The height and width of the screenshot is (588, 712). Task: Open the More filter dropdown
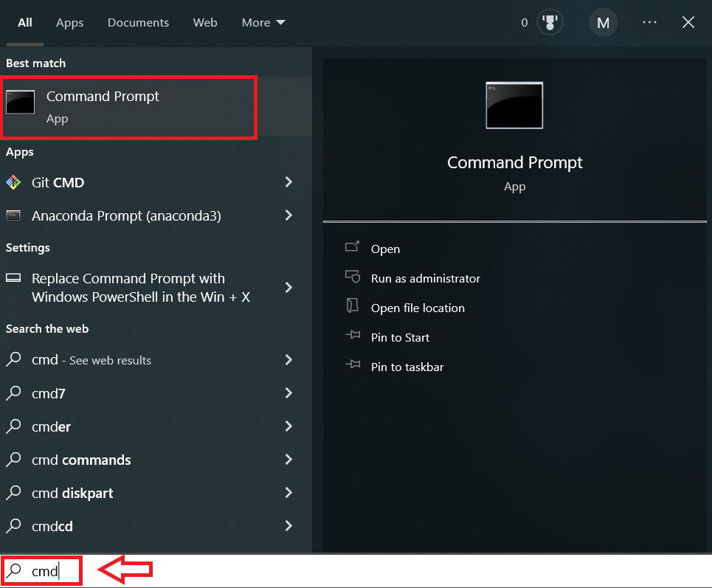pos(263,23)
